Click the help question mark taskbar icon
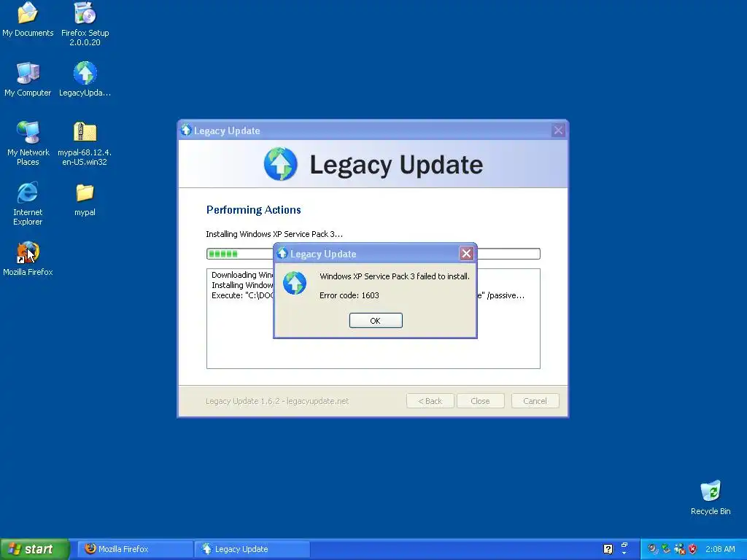Screen dimensions: 747x560 pyautogui.click(x=608, y=549)
